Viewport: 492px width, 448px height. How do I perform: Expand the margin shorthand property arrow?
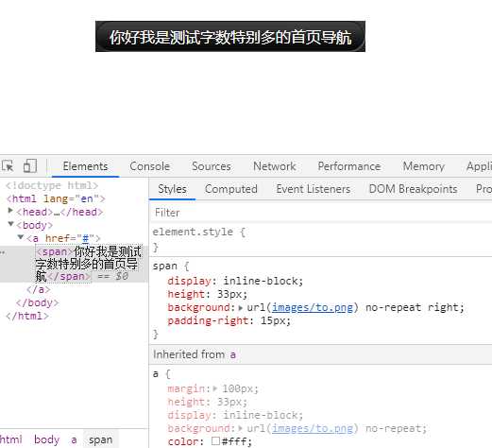pyautogui.click(x=215, y=388)
